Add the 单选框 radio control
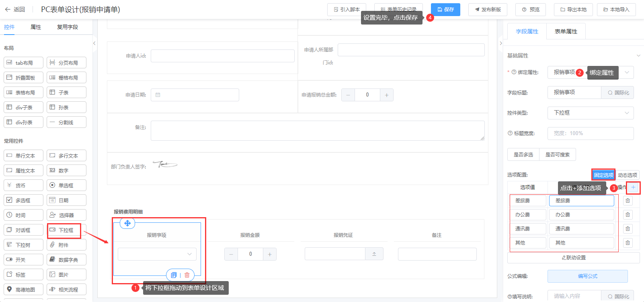644x302 pixels. (66, 185)
